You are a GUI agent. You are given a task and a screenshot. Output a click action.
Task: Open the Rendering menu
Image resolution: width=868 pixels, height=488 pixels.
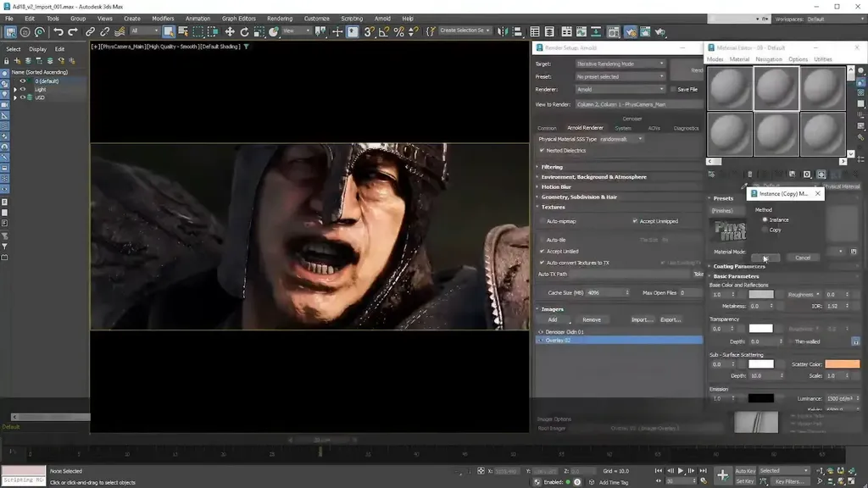click(x=280, y=19)
